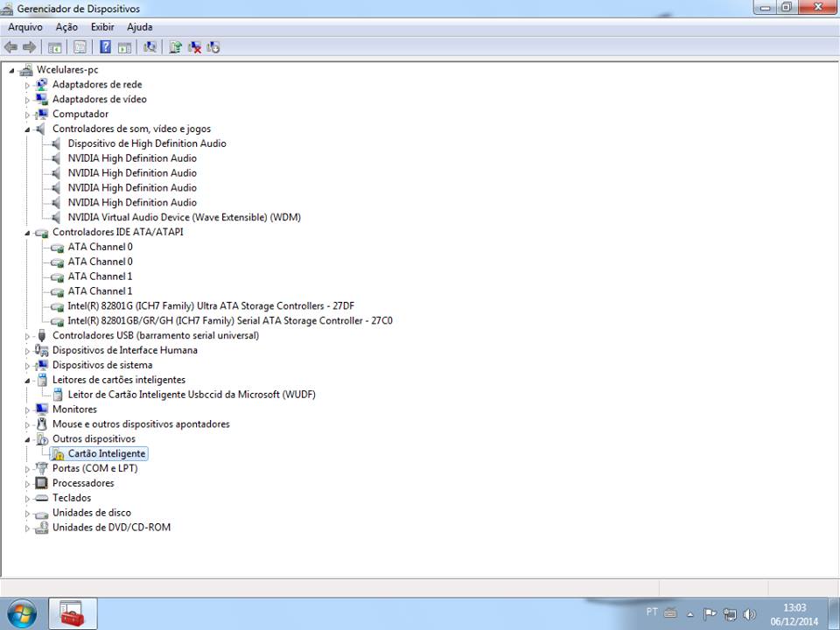The width and height of the screenshot is (840, 630).
Task: Click the Forward arrow toolbar icon
Action: 30,47
